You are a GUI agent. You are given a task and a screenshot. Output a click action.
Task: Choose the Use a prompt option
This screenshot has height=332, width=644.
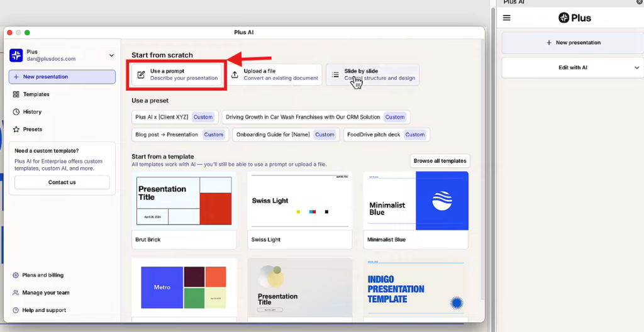click(x=177, y=75)
